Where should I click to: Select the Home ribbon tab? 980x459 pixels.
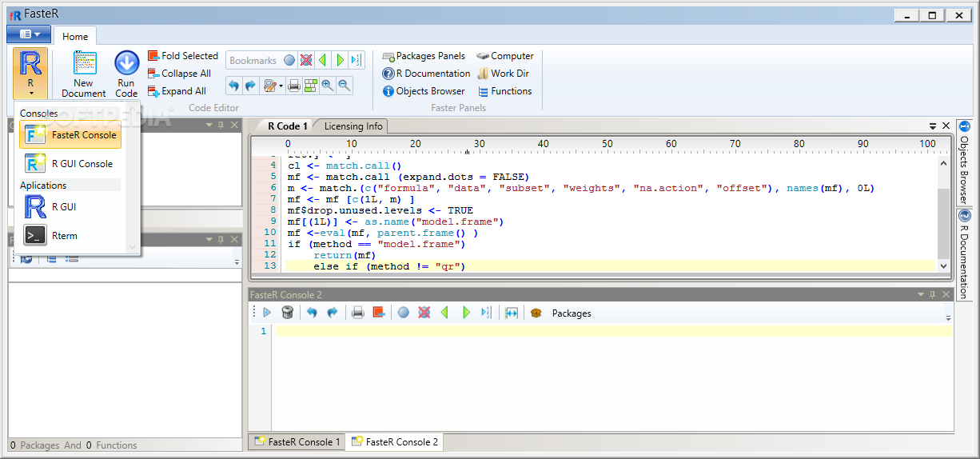pos(75,36)
